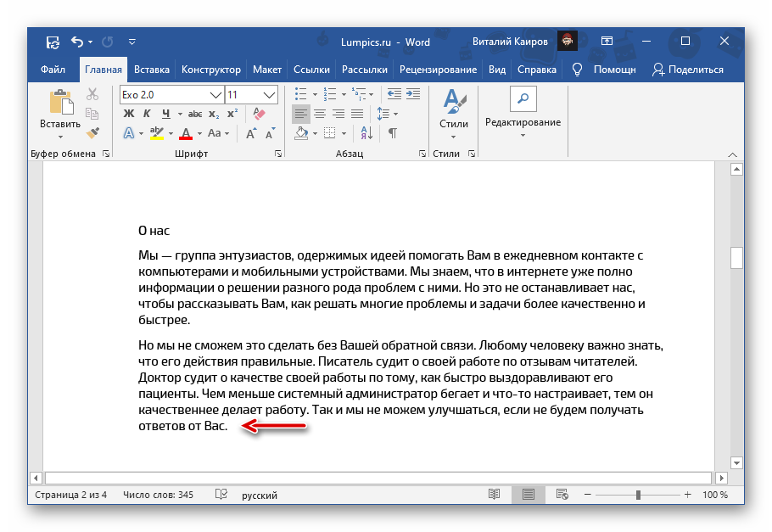Image resolution: width=772 pixels, height=532 pixels.
Task: Switch to the Рецензирование tab
Action: pyautogui.click(x=438, y=70)
